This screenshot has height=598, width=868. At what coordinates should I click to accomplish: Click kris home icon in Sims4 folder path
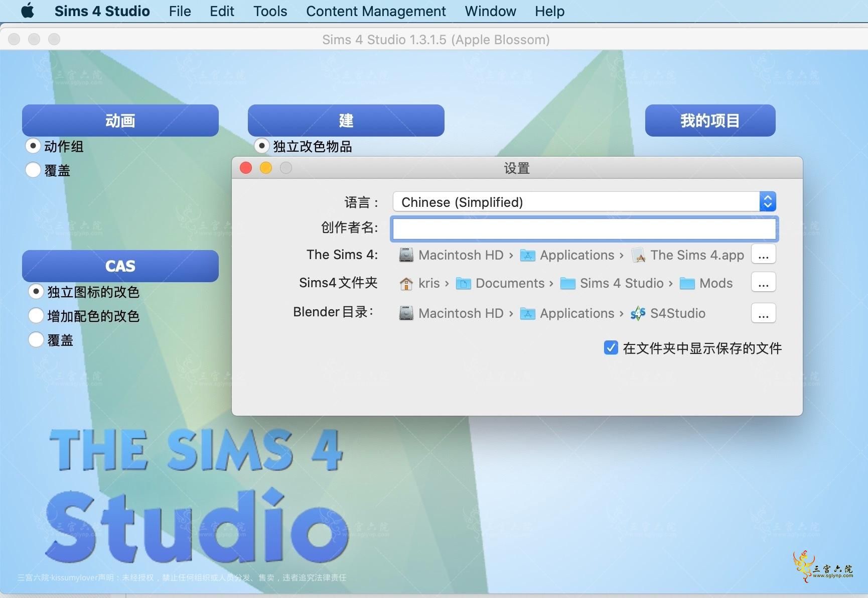tap(406, 284)
